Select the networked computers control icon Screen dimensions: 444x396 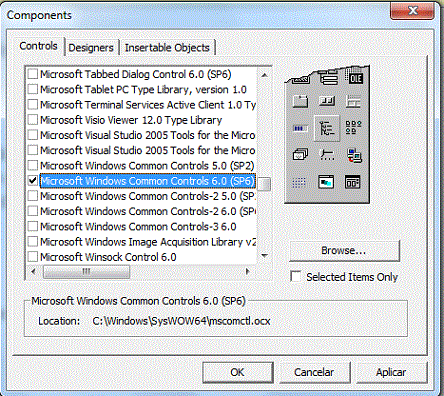[354, 155]
